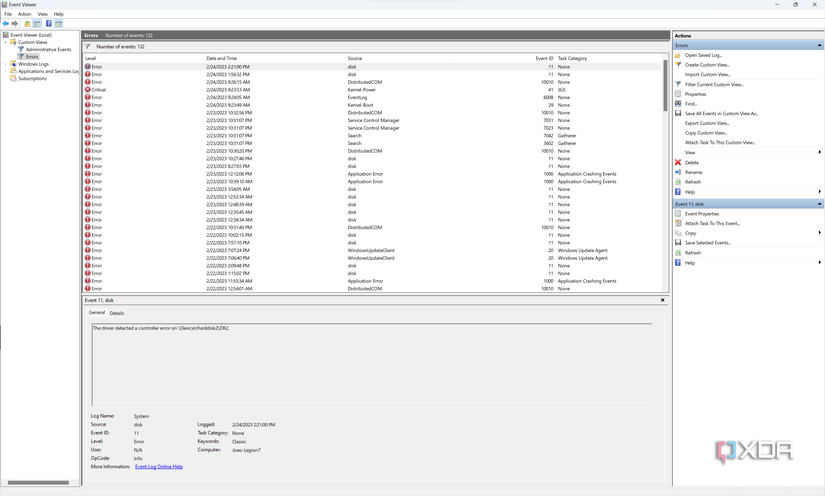
Task: Click the error description text box
Action: click(x=371, y=365)
